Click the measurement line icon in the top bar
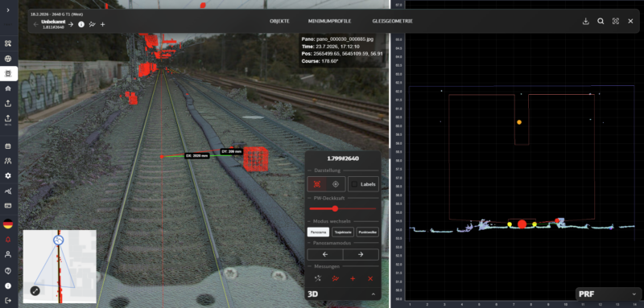The width and height of the screenshot is (644, 308). tap(92, 24)
